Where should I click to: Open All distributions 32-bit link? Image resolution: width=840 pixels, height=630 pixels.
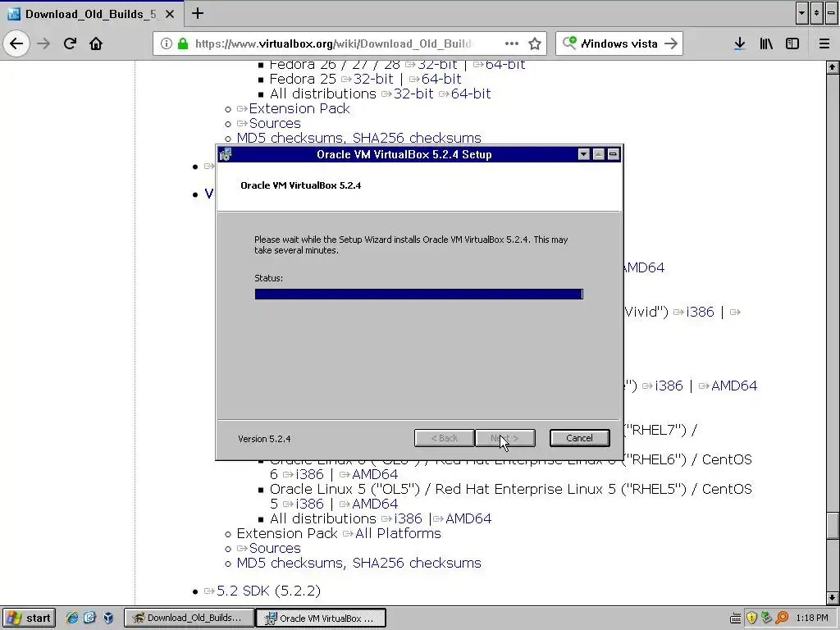tap(413, 94)
